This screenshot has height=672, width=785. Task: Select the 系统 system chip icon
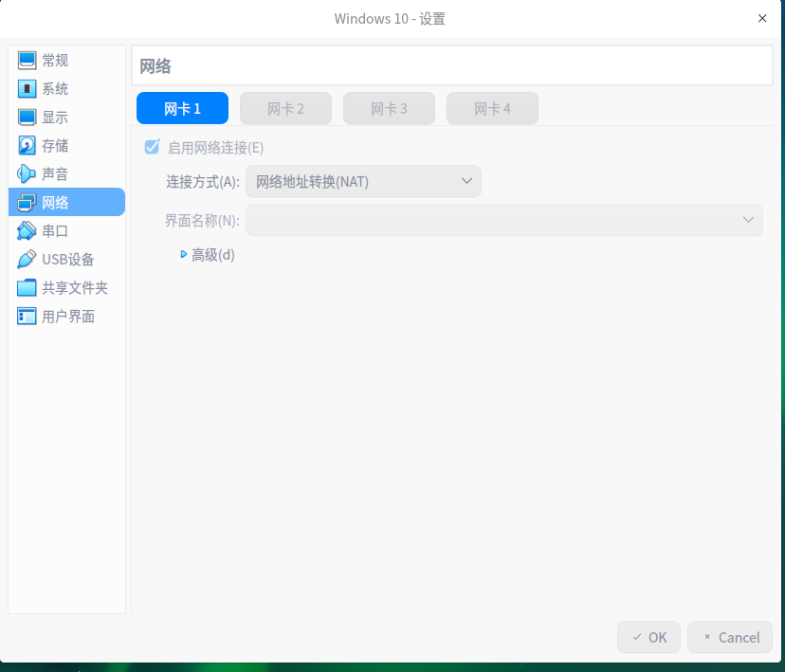(27, 88)
